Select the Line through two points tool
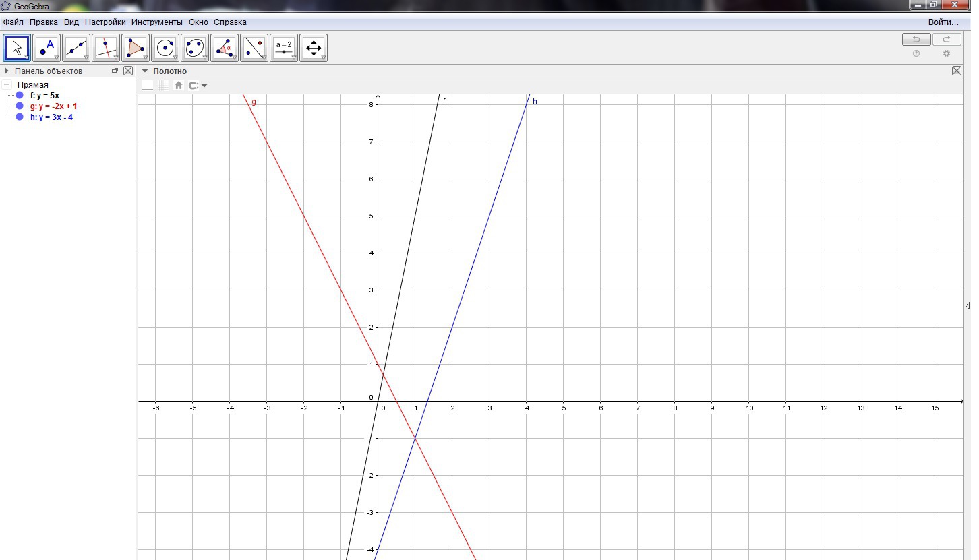This screenshot has height=560, width=979. click(77, 48)
